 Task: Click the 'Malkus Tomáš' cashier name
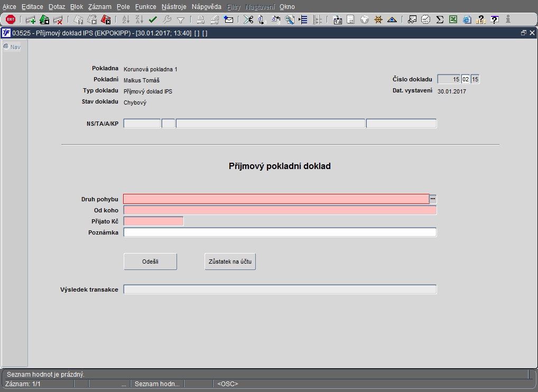tap(141, 80)
